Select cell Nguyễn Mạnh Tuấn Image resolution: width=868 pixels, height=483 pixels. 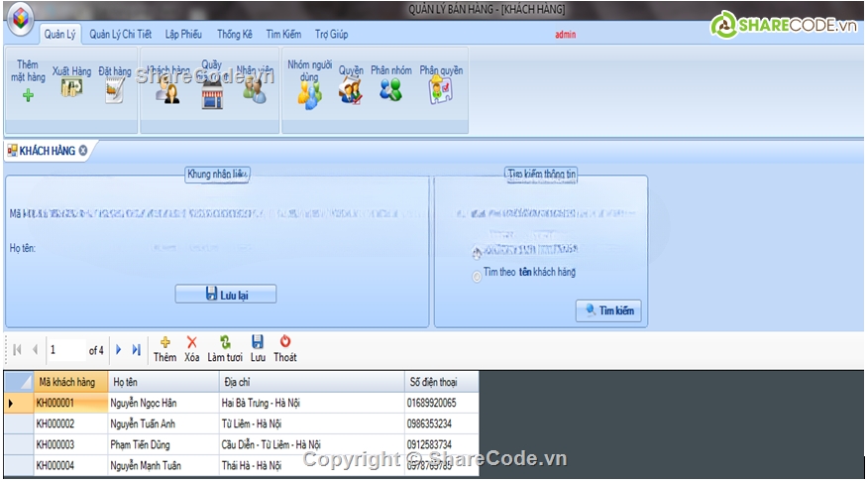tap(163, 465)
